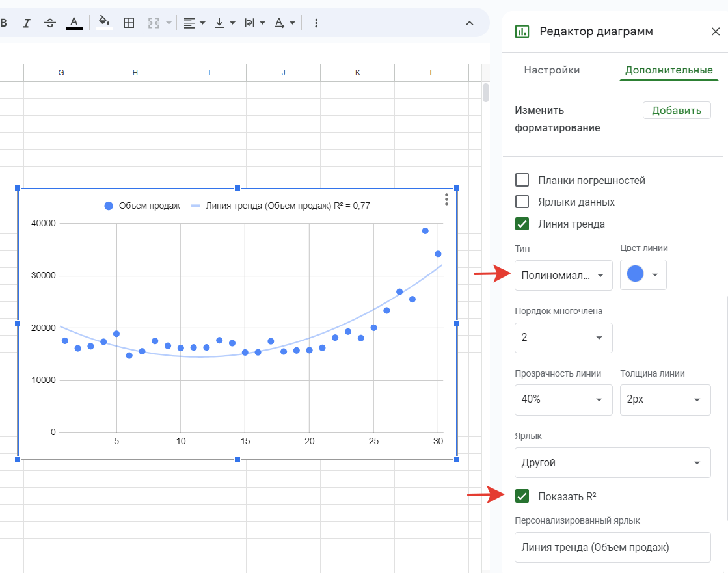Image resolution: width=728 pixels, height=573 pixels.
Task: Open the horizontal align options
Action: pos(194,23)
